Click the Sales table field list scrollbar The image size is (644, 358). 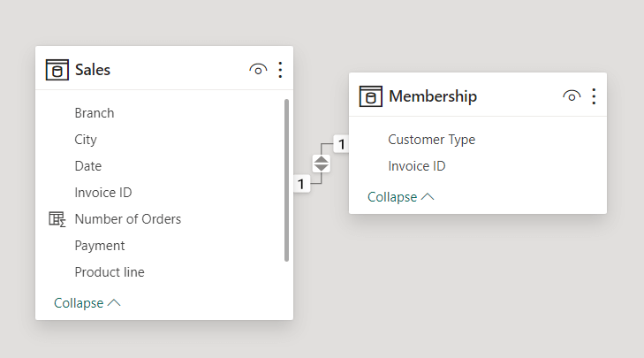click(287, 180)
